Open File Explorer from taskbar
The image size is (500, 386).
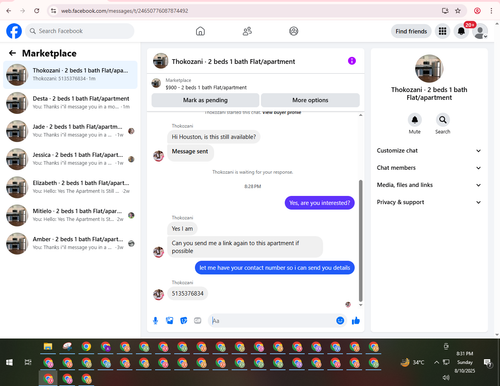pos(48,347)
